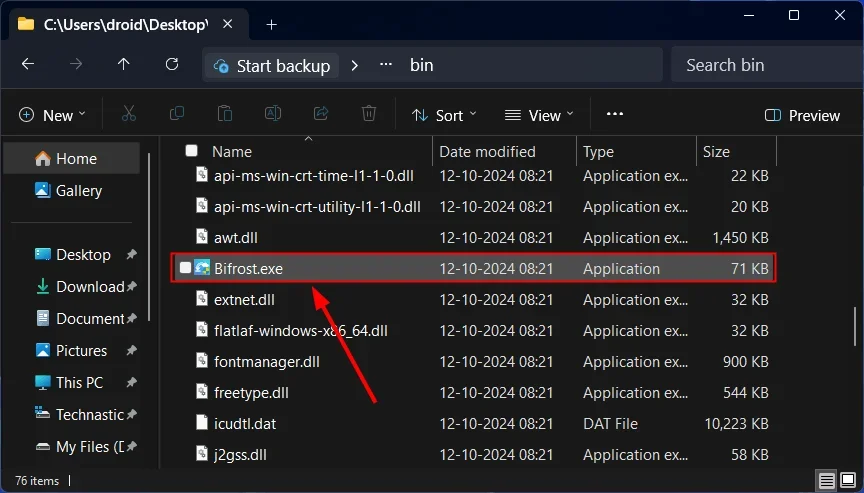The height and width of the screenshot is (493, 864).
Task: Click the awt.dll file icon
Action: point(202,237)
